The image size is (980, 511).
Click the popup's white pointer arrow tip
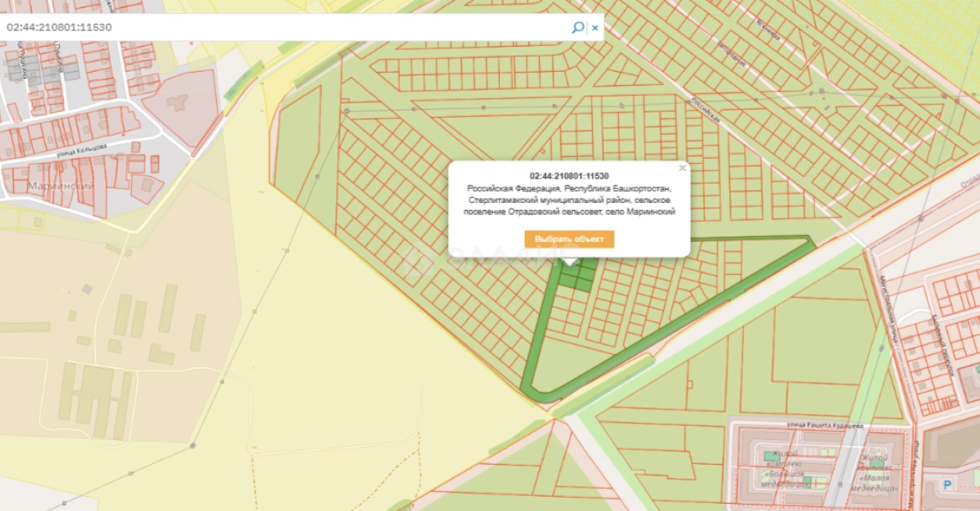click(x=570, y=262)
